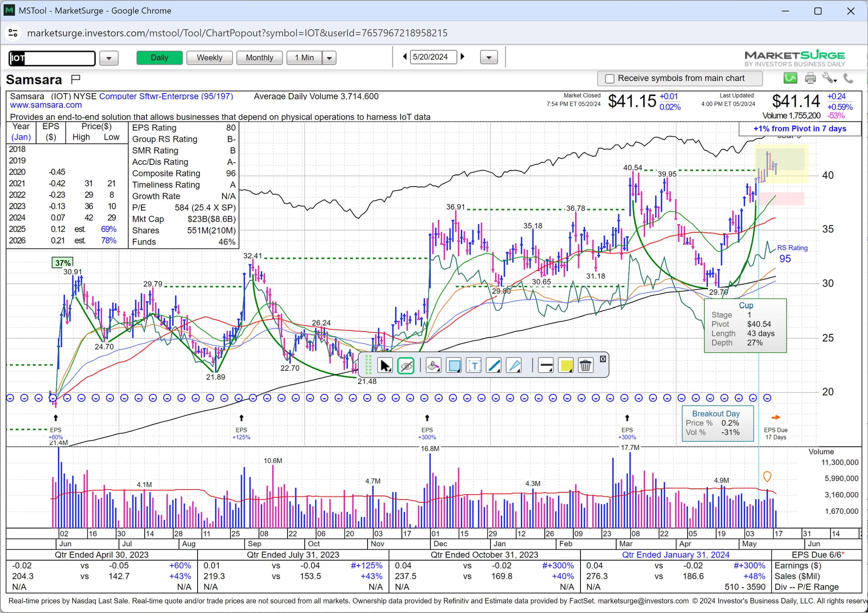Click the green chart pattern icon
The height and width of the screenshot is (613, 868).
coord(790,78)
